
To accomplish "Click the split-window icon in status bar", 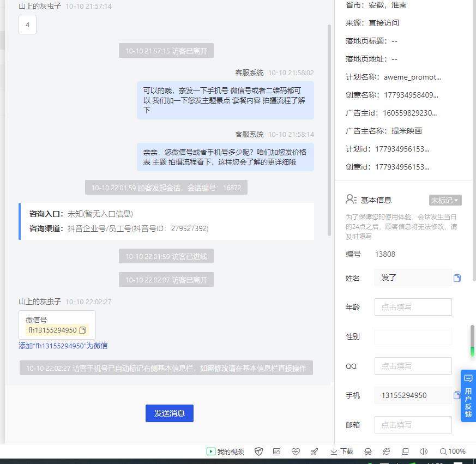I will [x=405, y=451].
